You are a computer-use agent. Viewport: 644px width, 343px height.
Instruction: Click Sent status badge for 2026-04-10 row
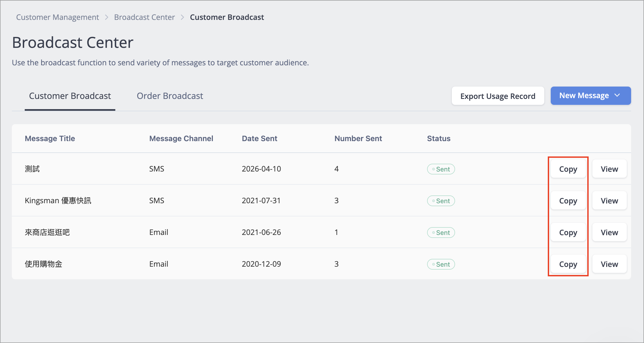tap(441, 169)
